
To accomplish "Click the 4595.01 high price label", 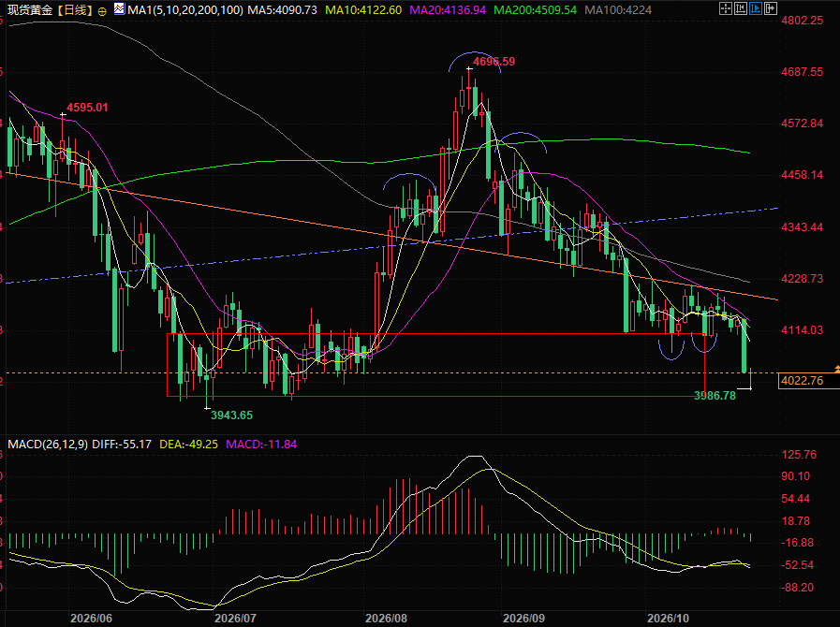I will pyautogui.click(x=87, y=107).
